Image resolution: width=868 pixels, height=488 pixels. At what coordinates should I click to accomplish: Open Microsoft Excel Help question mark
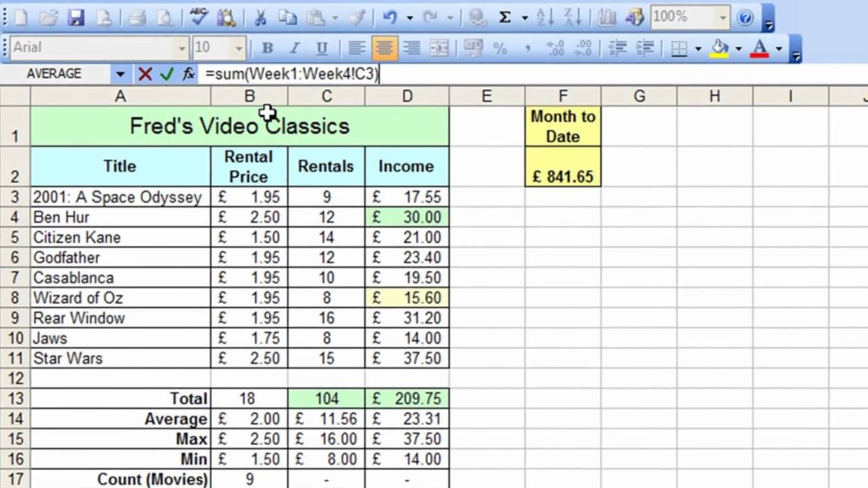(745, 17)
